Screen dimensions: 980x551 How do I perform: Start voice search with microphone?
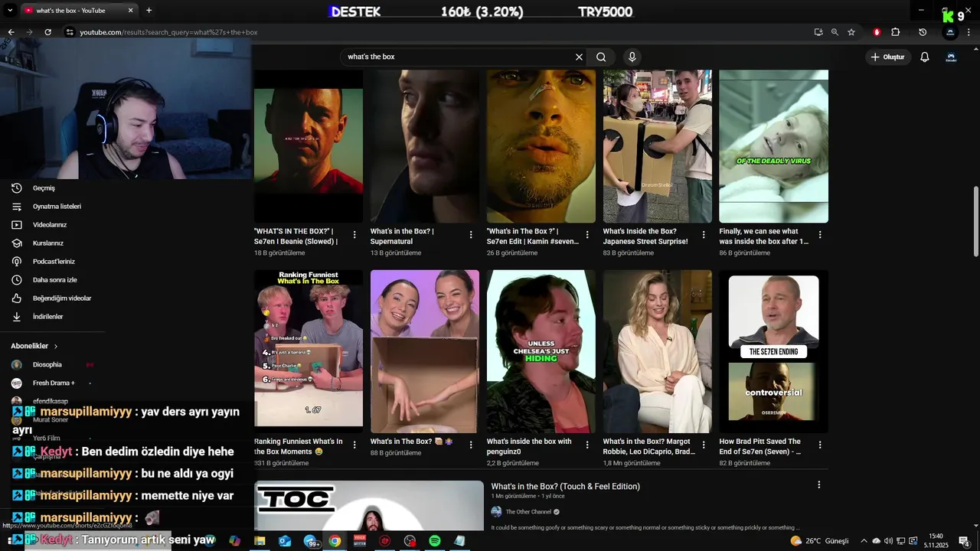[x=632, y=57]
